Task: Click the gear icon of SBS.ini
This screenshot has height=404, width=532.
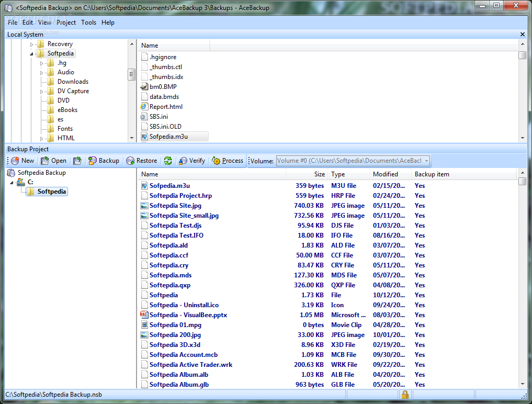Action: (x=144, y=117)
